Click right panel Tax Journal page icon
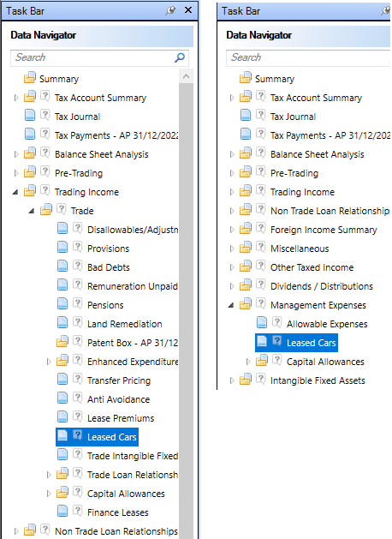Viewport: 392px width, 539px height. (245, 115)
